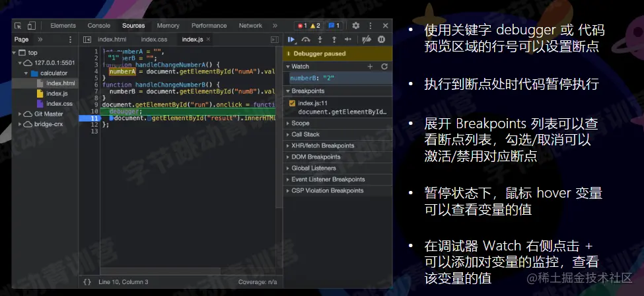Viewport: 644px width, 296px height.
Task: Close the index.js file tab
Action: (x=208, y=39)
